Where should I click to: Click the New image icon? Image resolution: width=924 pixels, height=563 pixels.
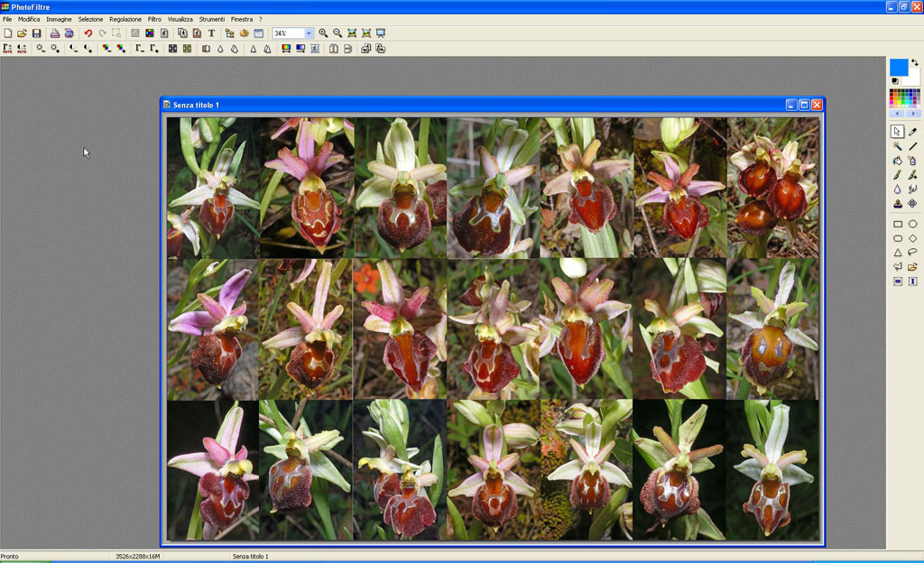[x=7, y=33]
